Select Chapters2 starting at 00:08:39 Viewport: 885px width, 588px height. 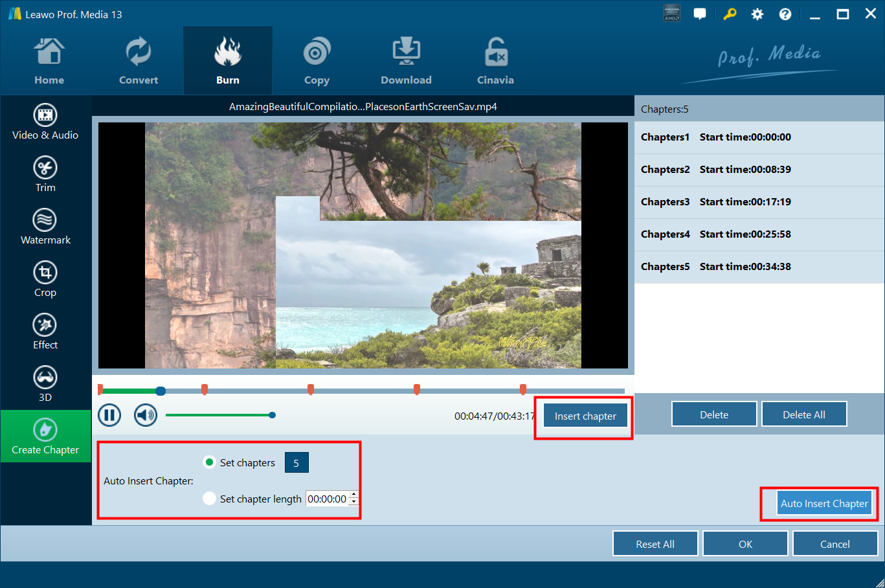759,170
